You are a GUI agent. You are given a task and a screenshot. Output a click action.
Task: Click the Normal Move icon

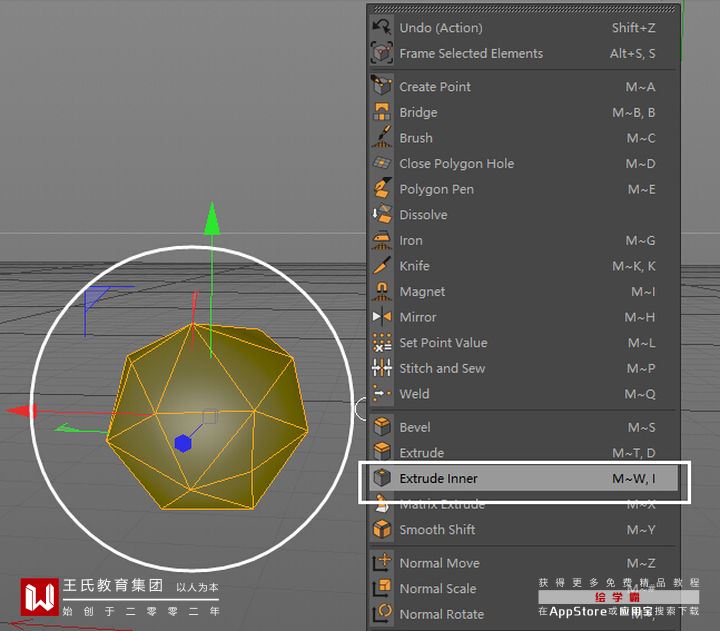382,563
